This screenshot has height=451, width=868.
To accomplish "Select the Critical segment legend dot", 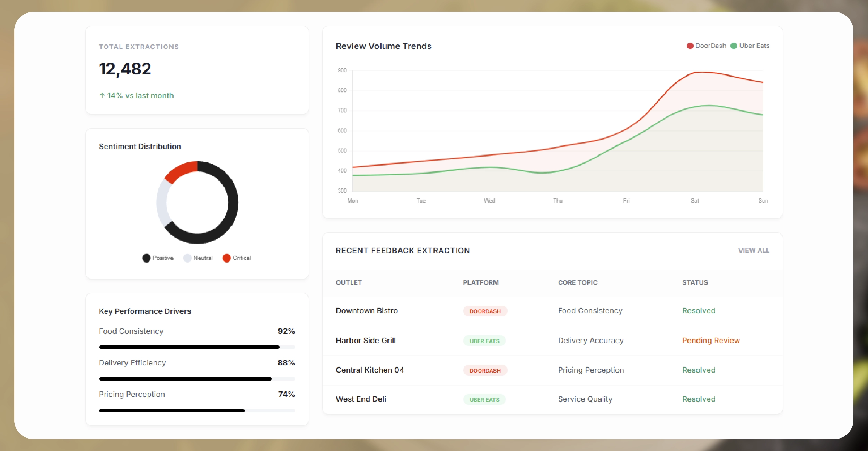I will 227,258.
